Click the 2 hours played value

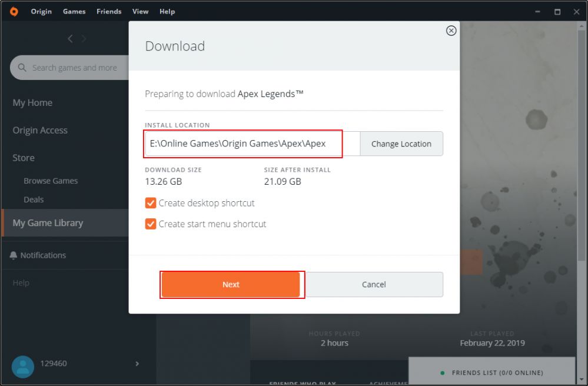click(334, 343)
